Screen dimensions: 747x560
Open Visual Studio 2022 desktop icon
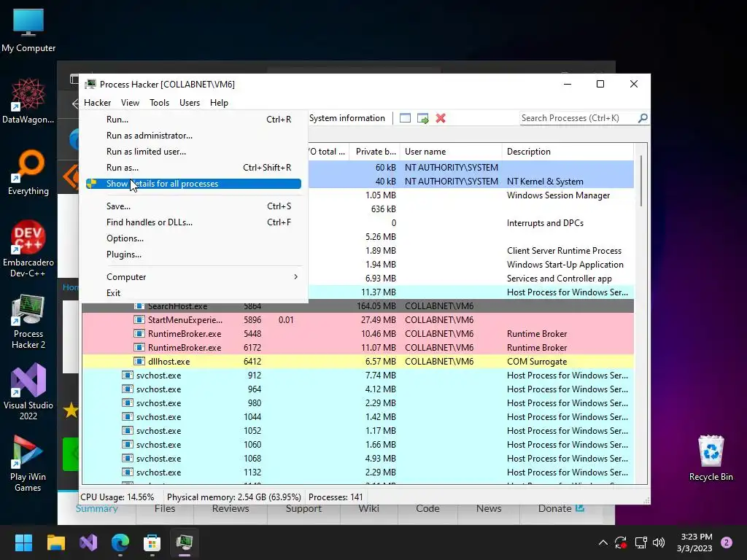28,392
